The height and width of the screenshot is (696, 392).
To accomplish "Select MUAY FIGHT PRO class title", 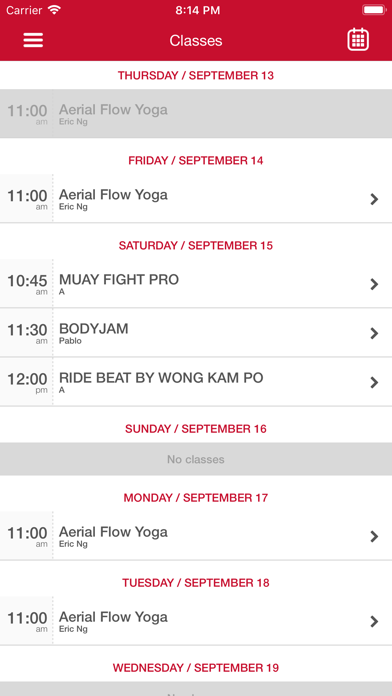I will [x=119, y=280].
